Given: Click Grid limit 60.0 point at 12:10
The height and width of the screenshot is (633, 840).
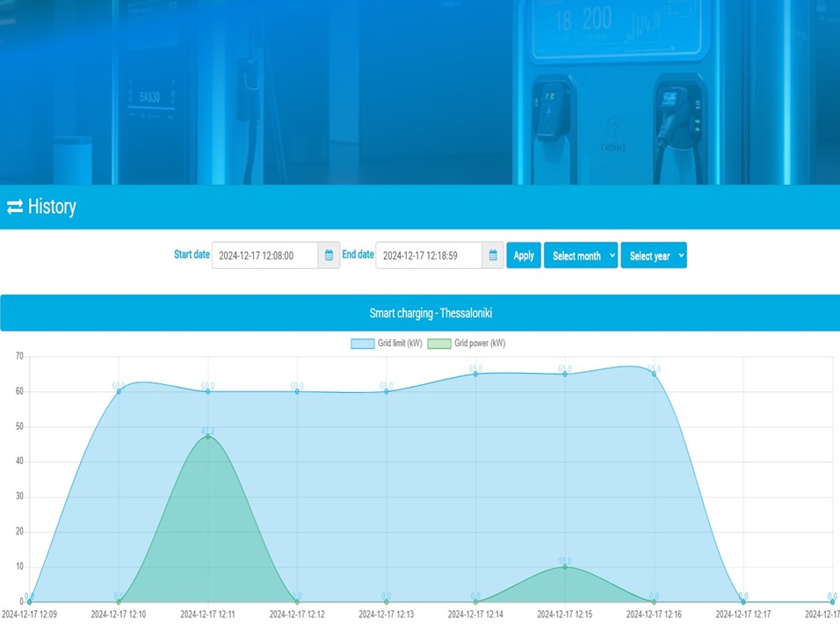Looking at the screenshot, I should tap(119, 391).
